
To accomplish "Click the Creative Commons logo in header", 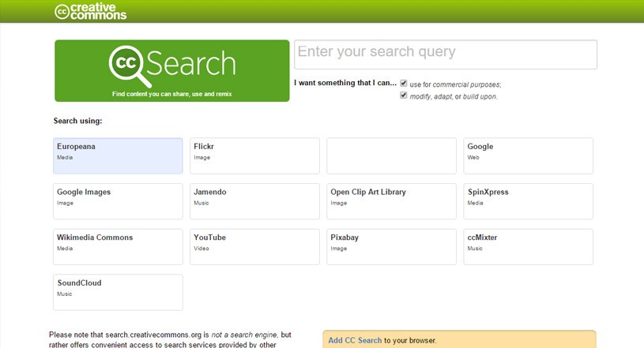I will pyautogui.click(x=90, y=12).
